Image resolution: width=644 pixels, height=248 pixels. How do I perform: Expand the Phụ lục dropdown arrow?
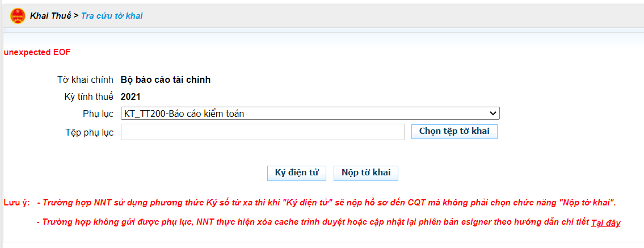coord(493,114)
